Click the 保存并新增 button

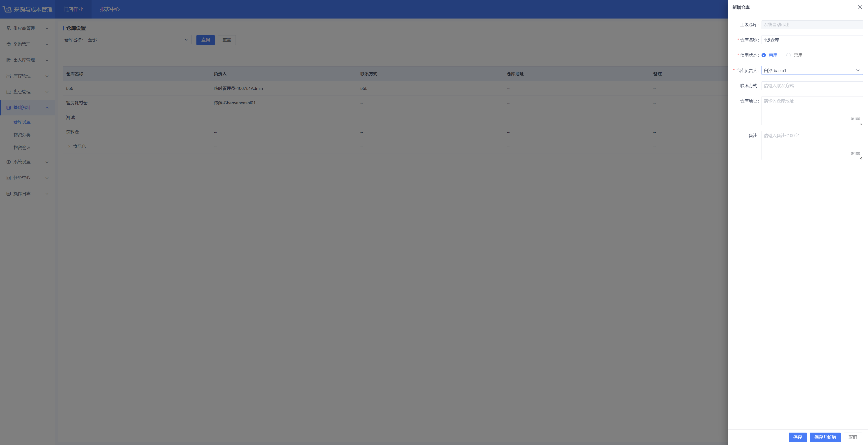click(x=825, y=437)
